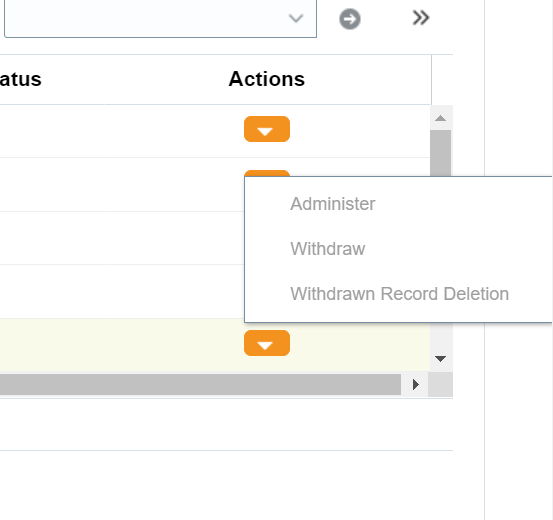Screen dimensions: 553x520
Task: Click the double chevron expand icon
Action: click(x=421, y=18)
